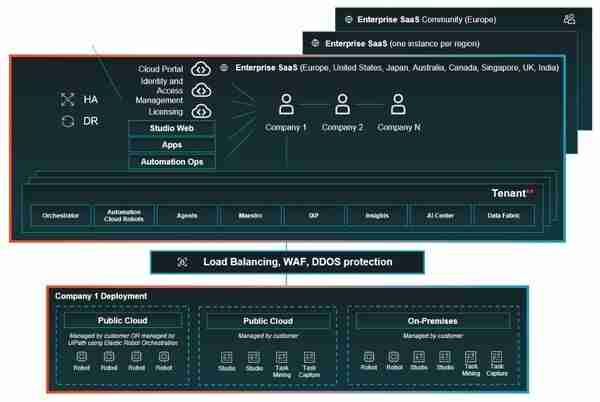
Task: Click the HA high-availability icon
Action: (x=67, y=99)
